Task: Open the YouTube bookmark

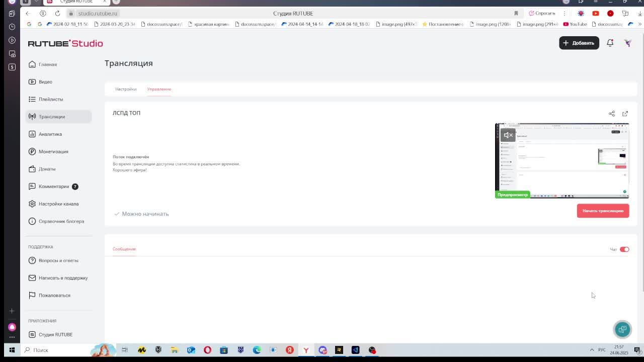Action: pos(575,24)
